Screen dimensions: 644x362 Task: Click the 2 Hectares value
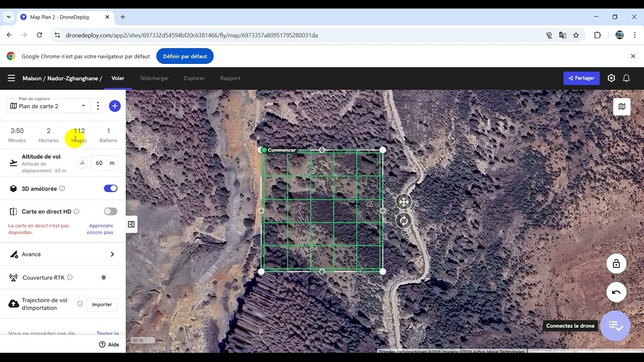pyautogui.click(x=48, y=131)
